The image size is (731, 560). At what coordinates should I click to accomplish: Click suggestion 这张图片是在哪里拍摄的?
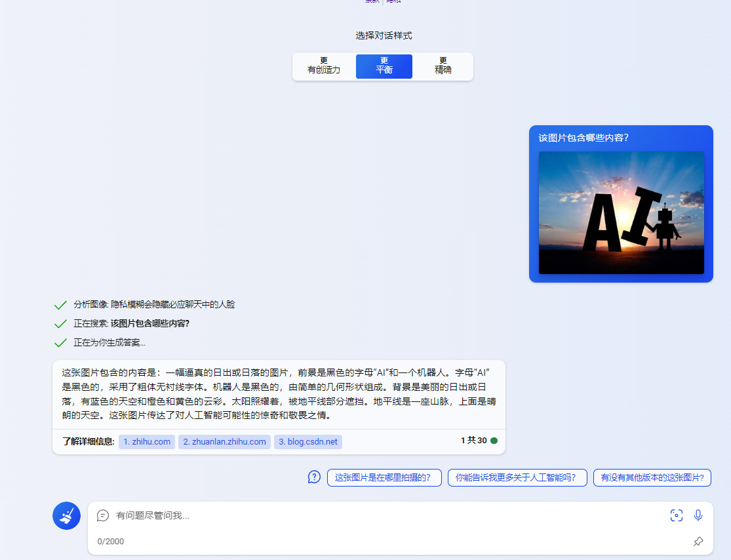(x=384, y=477)
